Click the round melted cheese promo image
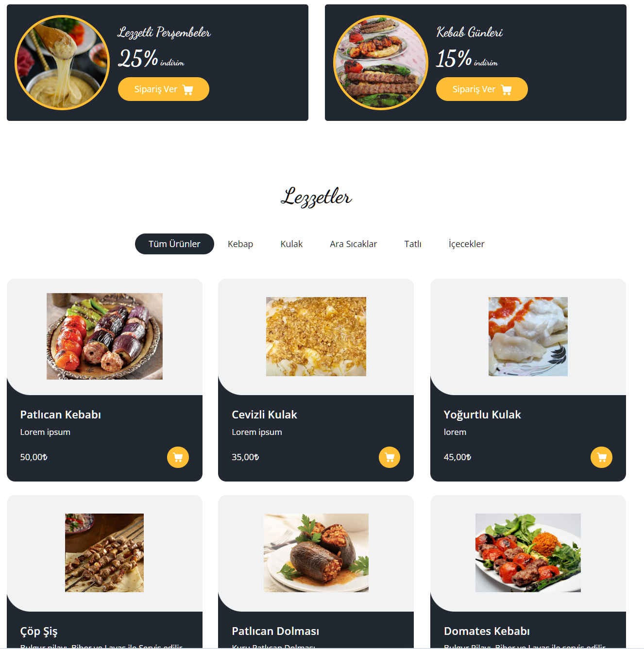 pos(62,63)
